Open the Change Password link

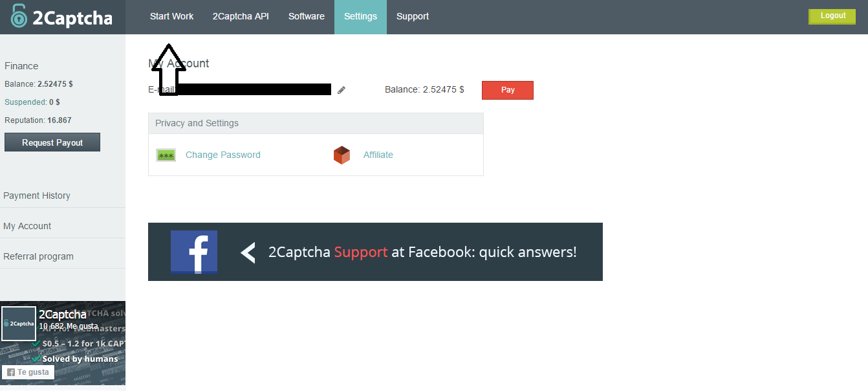223,155
